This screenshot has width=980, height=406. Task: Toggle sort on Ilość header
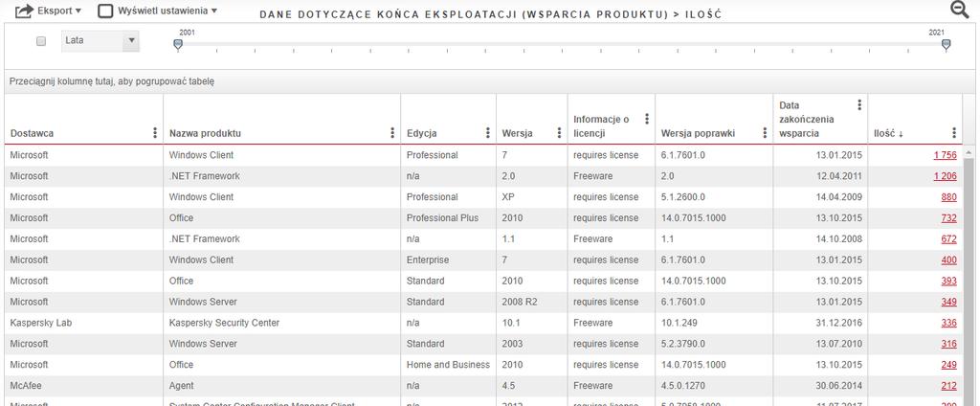click(888, 133)
